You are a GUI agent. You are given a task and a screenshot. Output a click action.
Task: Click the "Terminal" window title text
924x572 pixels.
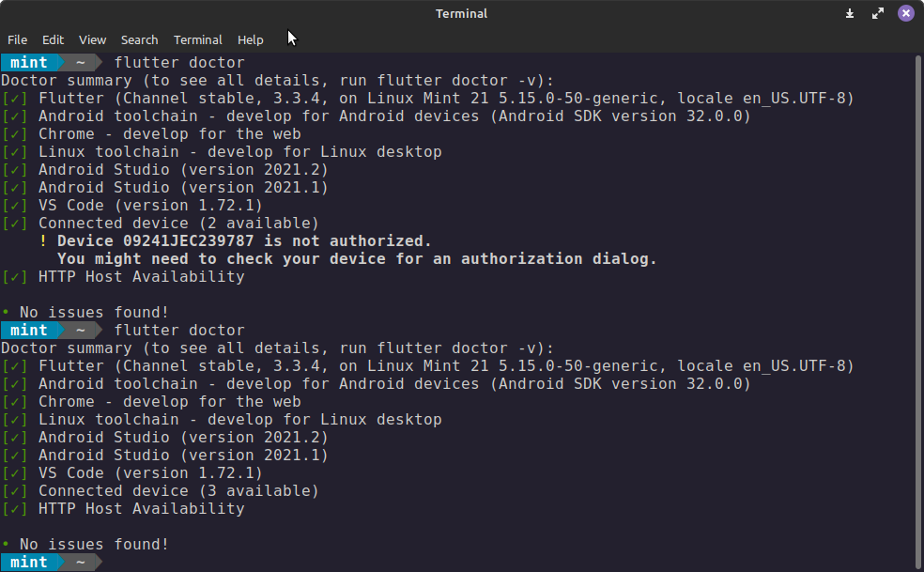[x=461, y=13]
